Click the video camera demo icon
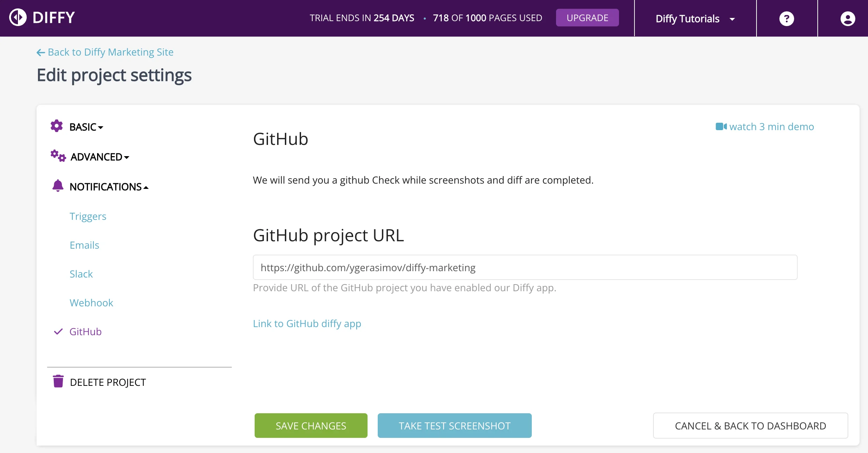This screenshot has height=453, width=868. [721, 127]
